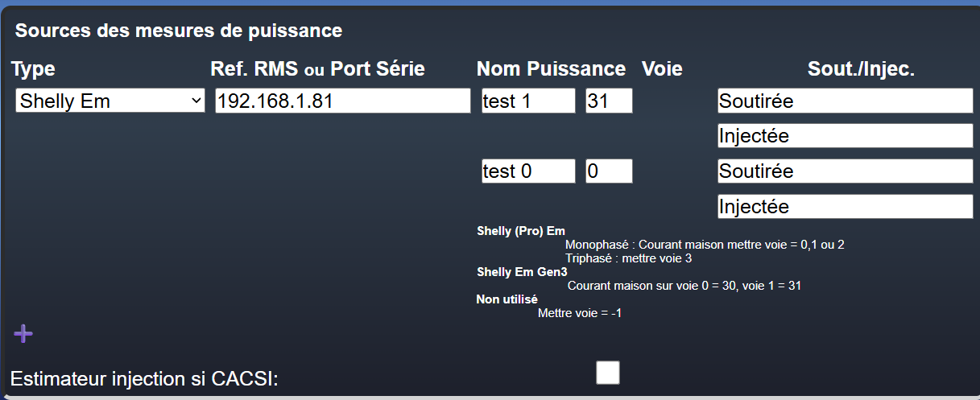The image size is (980, 400).
Task: Click the 'Ref. RMS ou Port Série' header
Action: (x=317, y=69)
